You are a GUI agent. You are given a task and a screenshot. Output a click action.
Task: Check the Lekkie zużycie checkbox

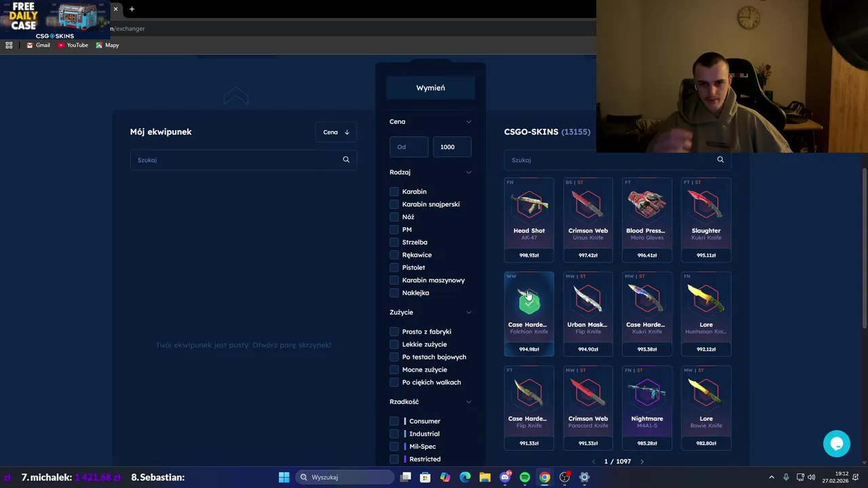394,344
